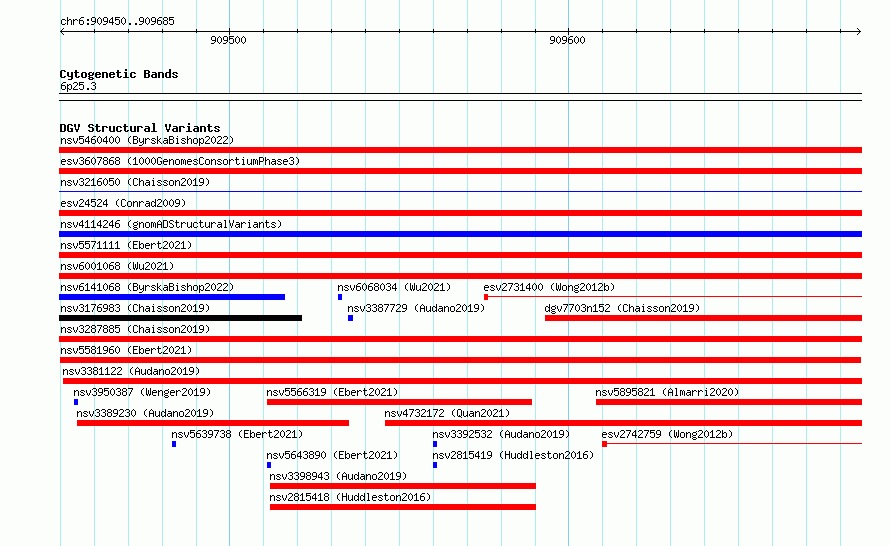Open nsv5643890 (Ebert2021) label
890x546 pixels.
[x=332, y=455]
